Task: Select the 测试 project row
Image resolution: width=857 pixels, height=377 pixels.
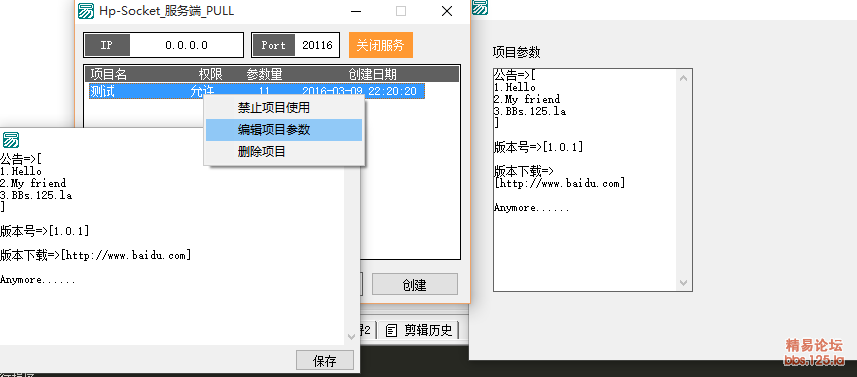Action: pyautogui.click(x=257, y=91)
